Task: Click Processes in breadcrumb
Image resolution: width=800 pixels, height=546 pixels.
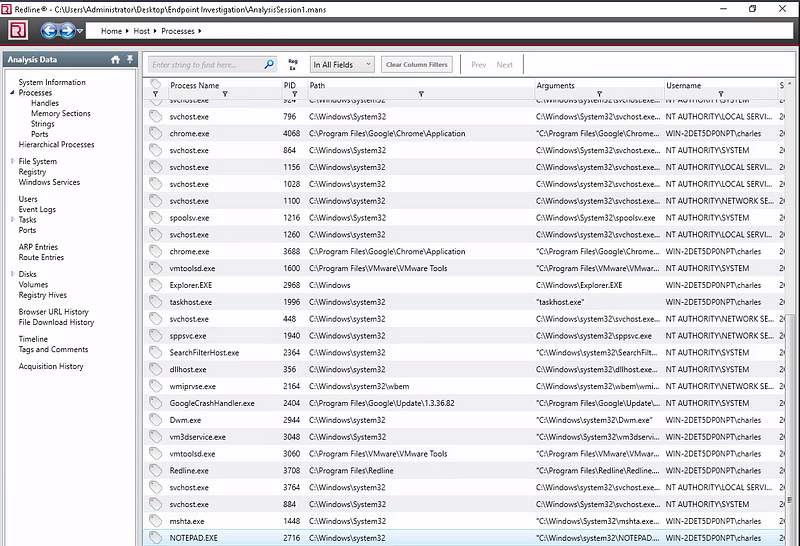Action: click(178, 31)
